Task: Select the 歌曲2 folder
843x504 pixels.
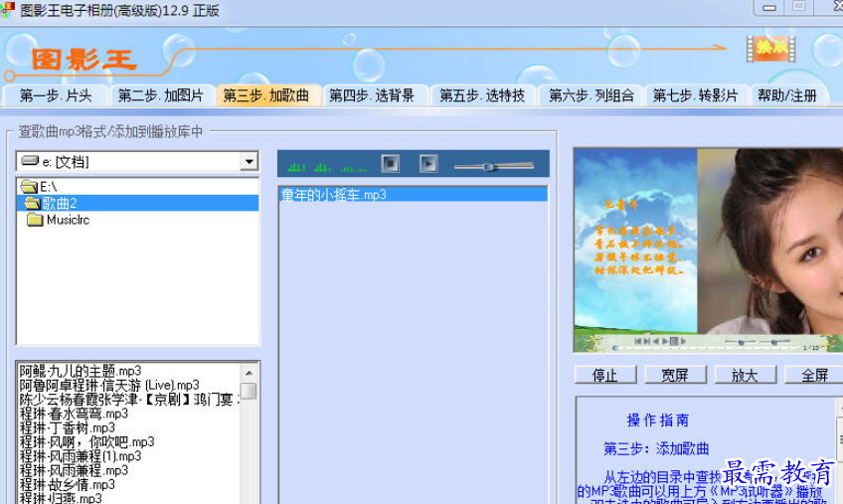Action: pos(137,203)
